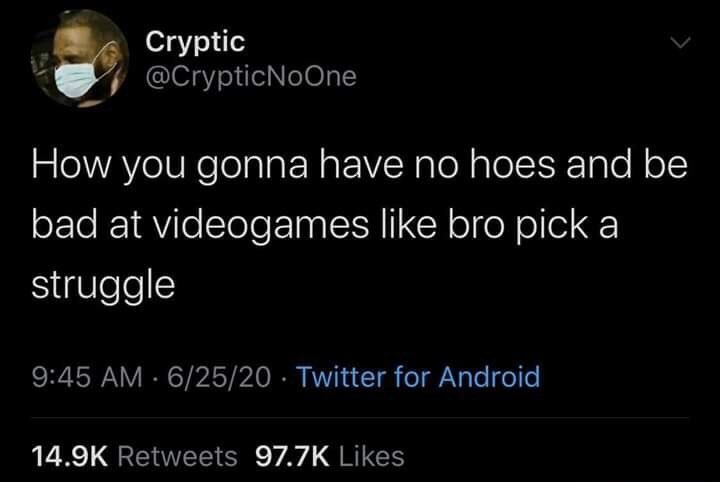Open Cryptic's masked profile picture
This screenshot has height=482, width=720.
pyautogui.click(x=79, y=58)
